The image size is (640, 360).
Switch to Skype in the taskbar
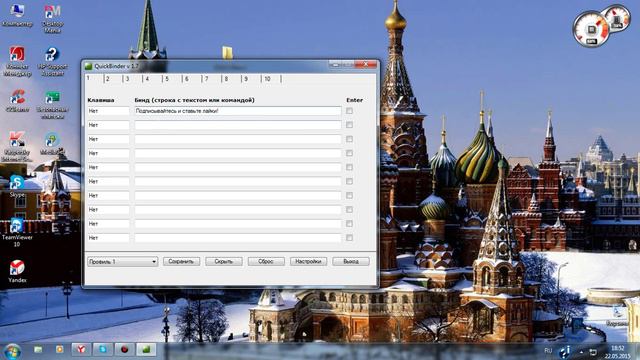pyautogui.click(x=103, y=349)
